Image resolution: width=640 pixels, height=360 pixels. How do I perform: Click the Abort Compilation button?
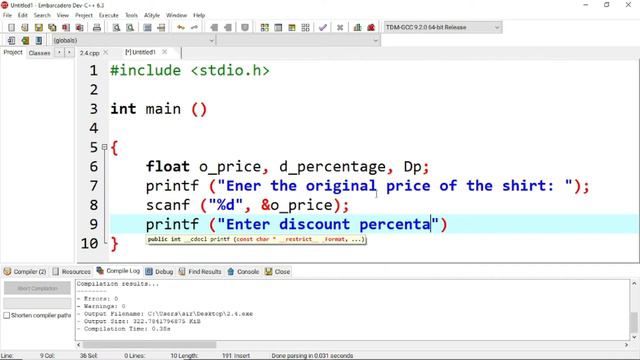pos(37,288)
